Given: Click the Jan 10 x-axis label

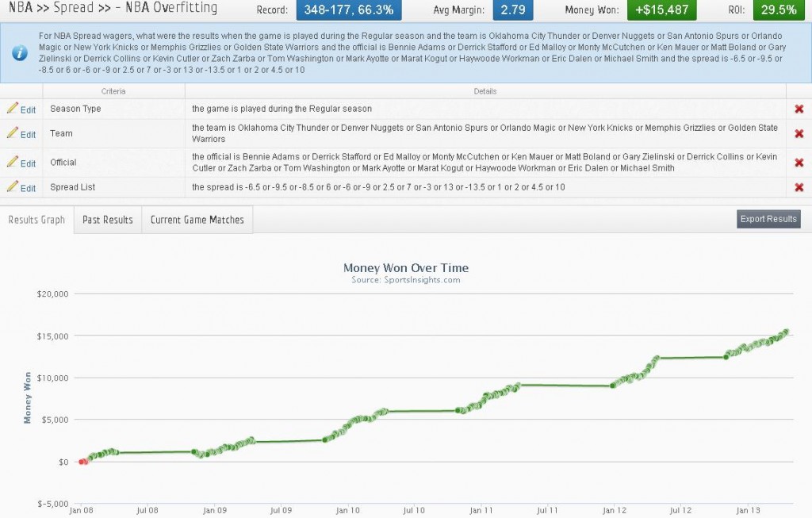Looking at the screenshot, I should (x=348, y=510).
